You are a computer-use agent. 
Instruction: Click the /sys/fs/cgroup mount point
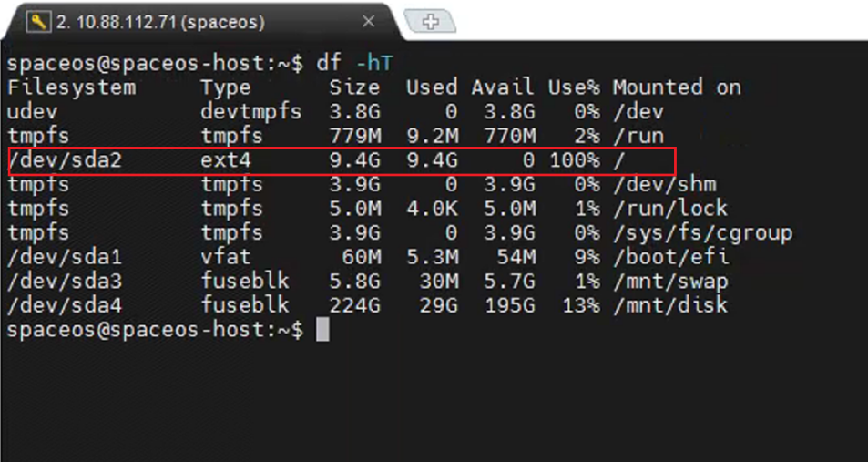tap(702, 233)
